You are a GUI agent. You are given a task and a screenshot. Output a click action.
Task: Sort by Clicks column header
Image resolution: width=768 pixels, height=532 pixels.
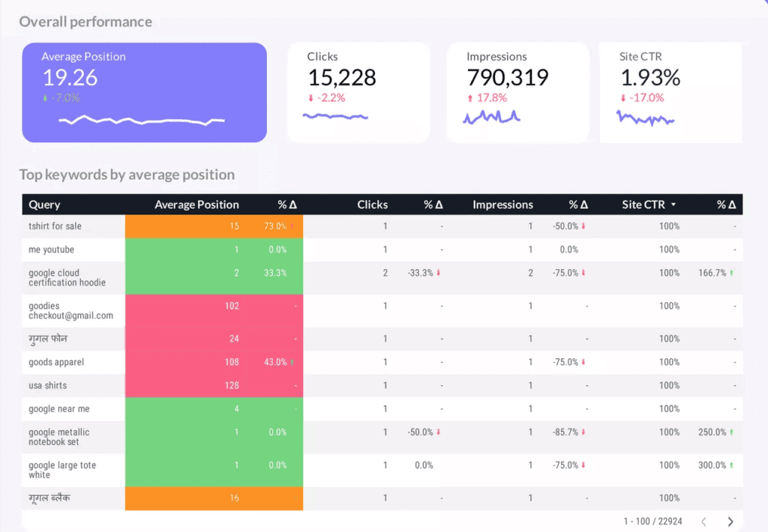coord(372,205)
